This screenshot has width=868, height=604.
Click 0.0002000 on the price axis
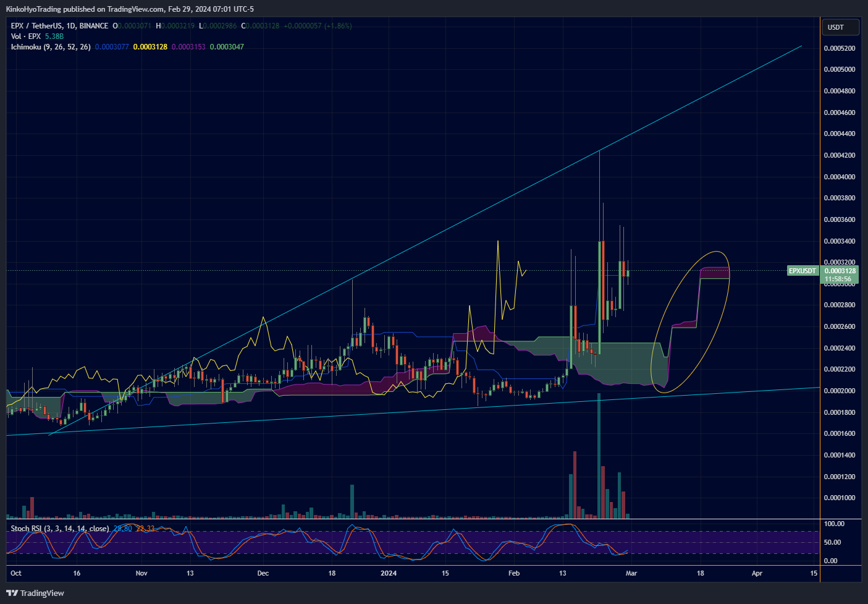click(840, 391)
